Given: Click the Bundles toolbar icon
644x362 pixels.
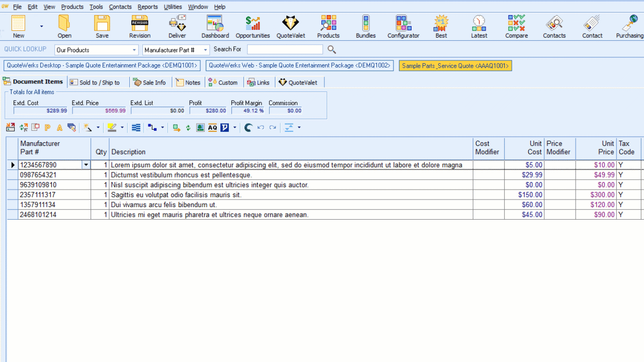Looking at the screenshot, I should click(365, 27).
